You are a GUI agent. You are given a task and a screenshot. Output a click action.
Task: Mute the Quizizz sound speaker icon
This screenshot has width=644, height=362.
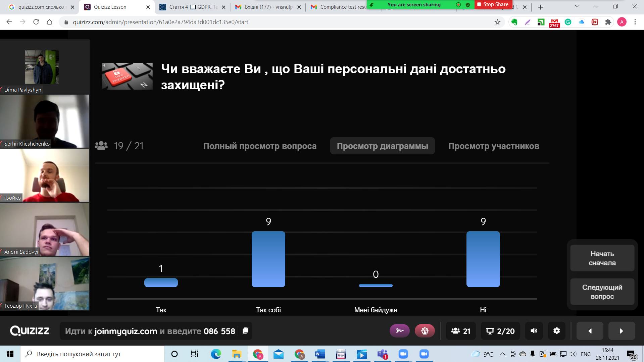click(x=534, y=331)
